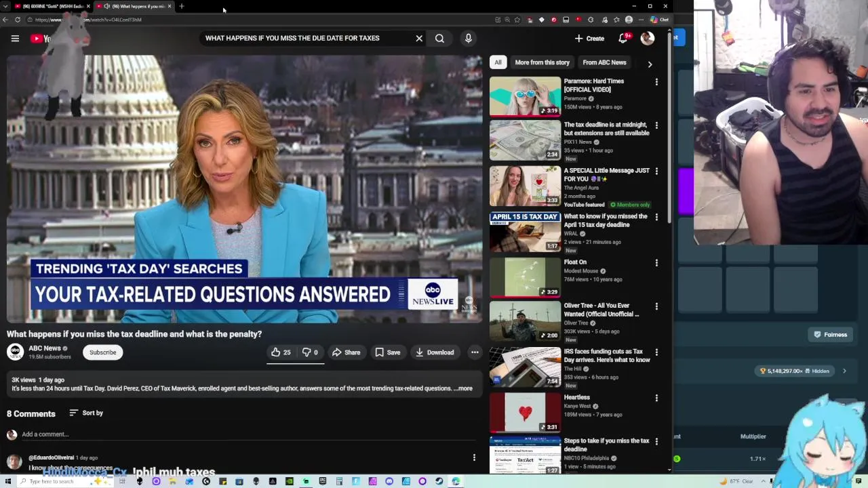Click the magnifier search button
This screenshot has height=488, width=868.
(x=439, y=39)
